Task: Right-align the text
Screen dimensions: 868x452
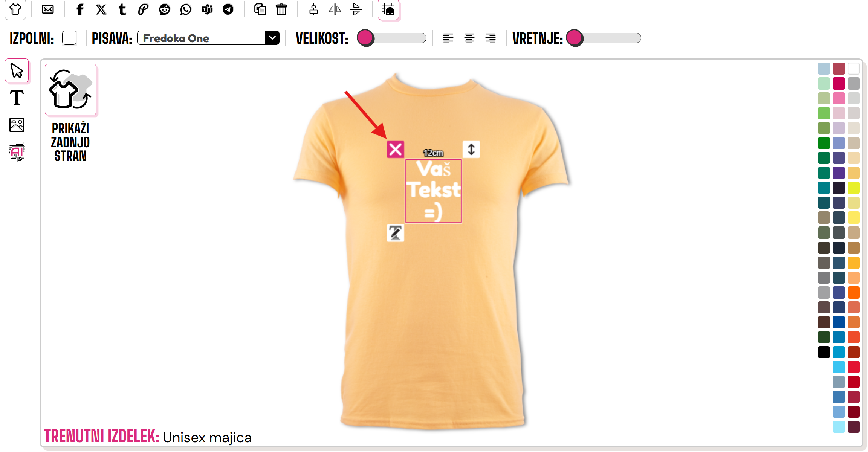Action: 491,38
